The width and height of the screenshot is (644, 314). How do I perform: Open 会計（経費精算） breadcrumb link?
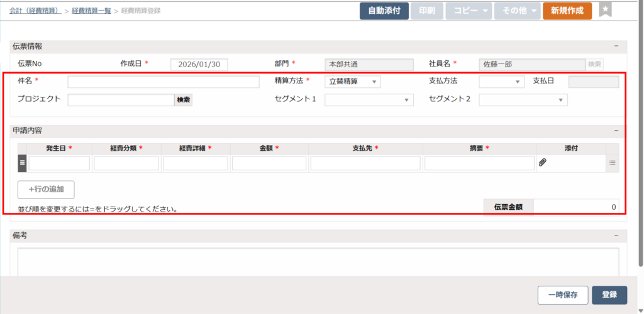[35, 11]
